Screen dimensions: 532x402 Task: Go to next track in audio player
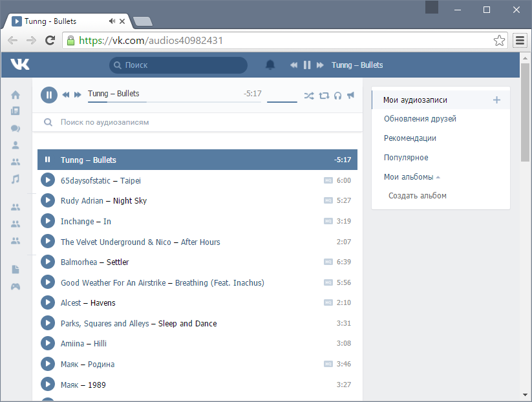(x=78, y=94)
